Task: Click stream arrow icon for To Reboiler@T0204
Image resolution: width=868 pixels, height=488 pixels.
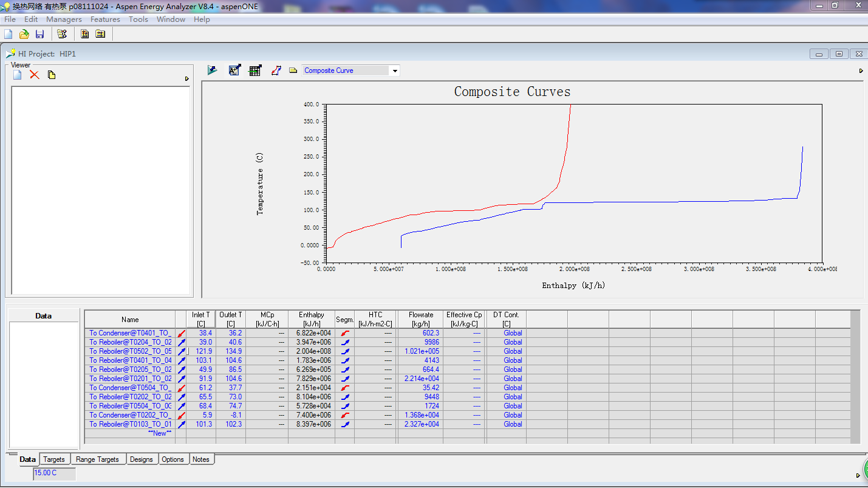Action: click(x=182, y=342)
